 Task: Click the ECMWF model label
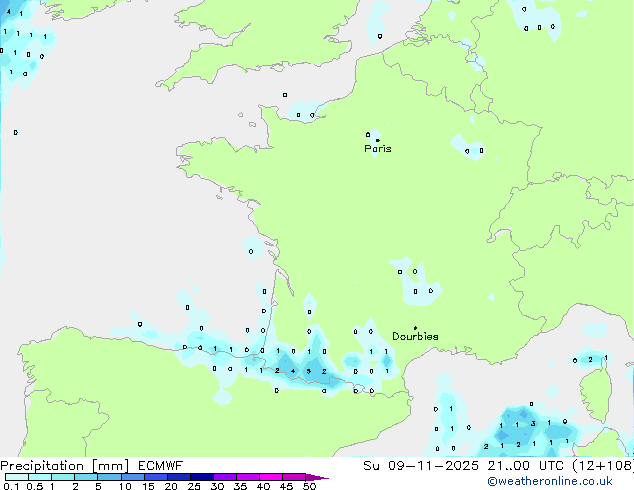pyautogui.click(x=161, y=466)
